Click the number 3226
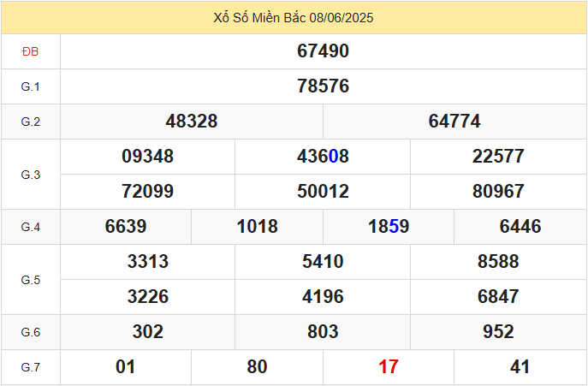The height and width of the screenshot is (386, 588). [148, 297]
